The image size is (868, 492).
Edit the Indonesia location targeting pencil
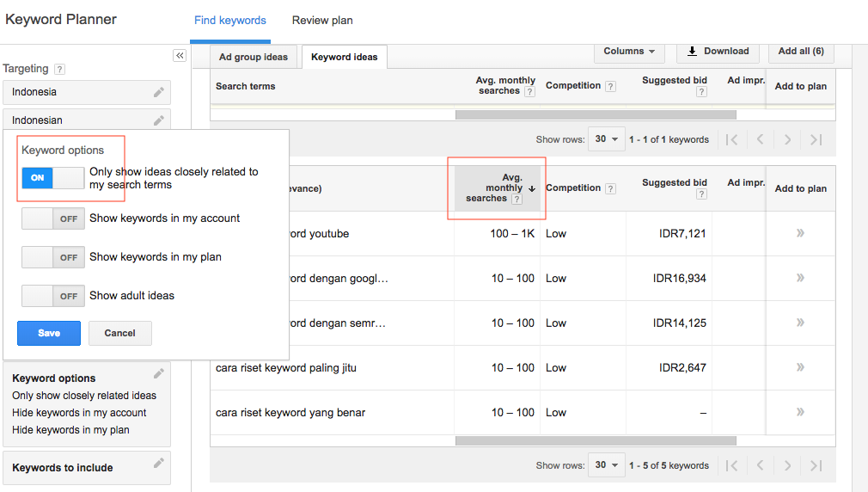[x=159, y=92]
